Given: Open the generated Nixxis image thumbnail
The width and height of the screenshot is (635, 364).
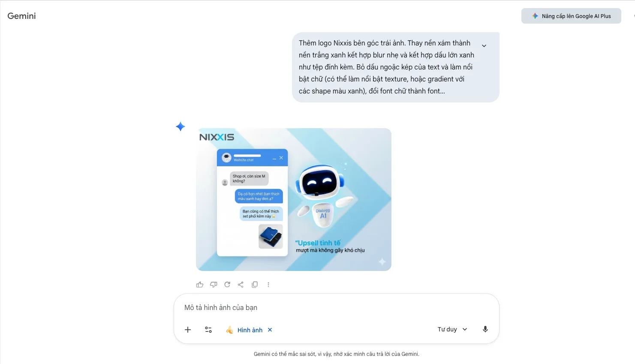Looking at the screenshot, I should click(x=294, y=199).
